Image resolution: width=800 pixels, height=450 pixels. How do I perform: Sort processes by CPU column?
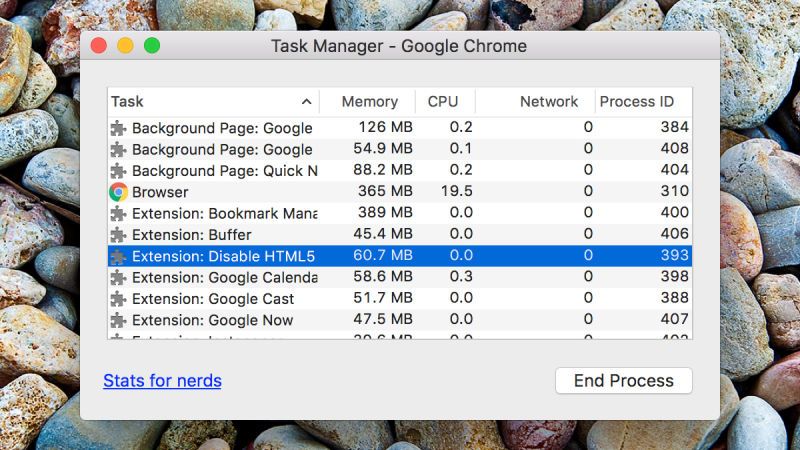443,102
